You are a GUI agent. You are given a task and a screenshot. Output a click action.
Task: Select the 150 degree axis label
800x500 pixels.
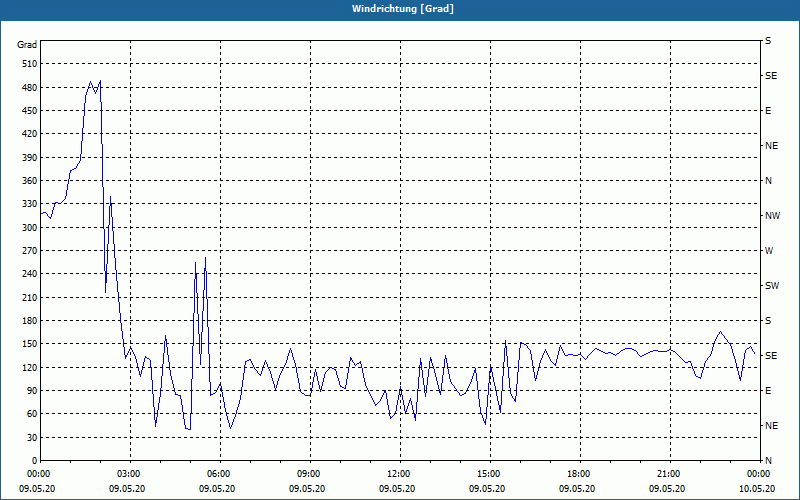click(30, 344)
